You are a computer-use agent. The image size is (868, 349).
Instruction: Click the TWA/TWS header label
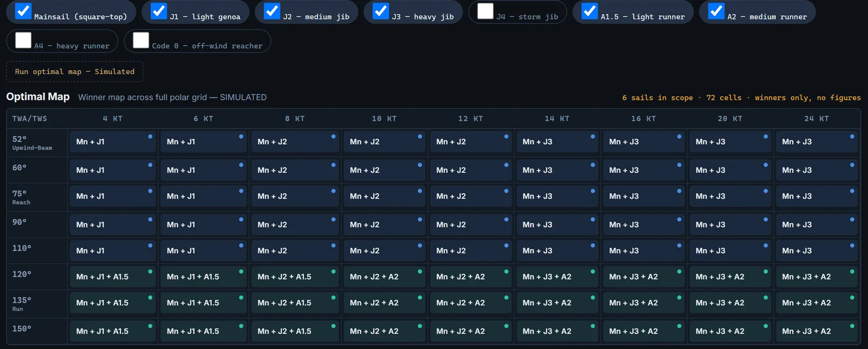click(30, 119)
